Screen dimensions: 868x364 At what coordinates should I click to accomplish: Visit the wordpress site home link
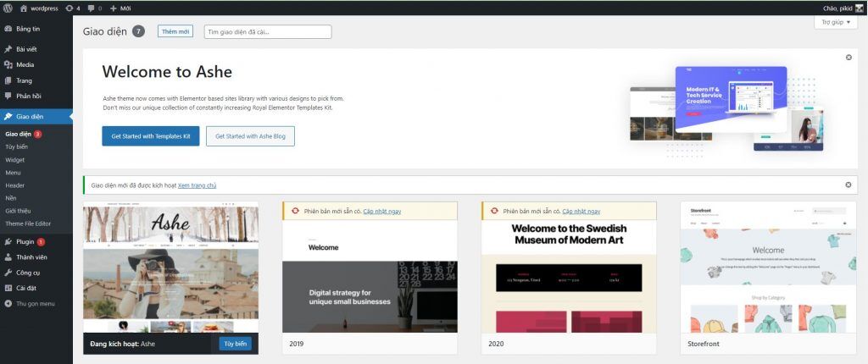pos(39,8)
